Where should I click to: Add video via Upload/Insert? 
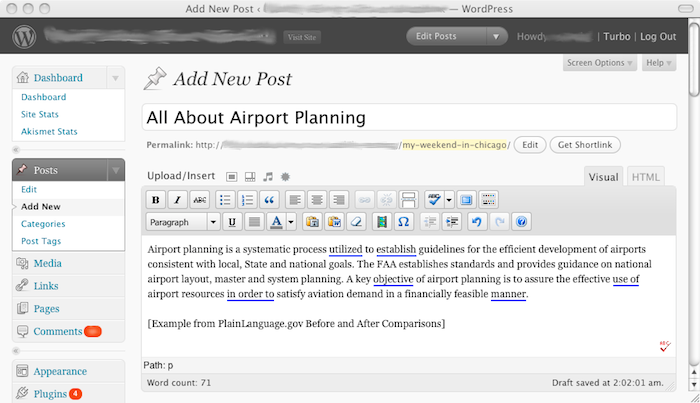[x=250, y=177]
